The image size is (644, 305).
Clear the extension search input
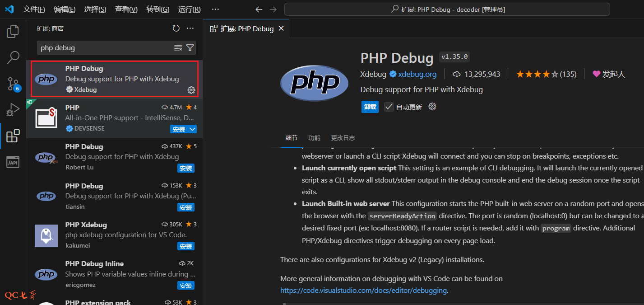(178, 47)
